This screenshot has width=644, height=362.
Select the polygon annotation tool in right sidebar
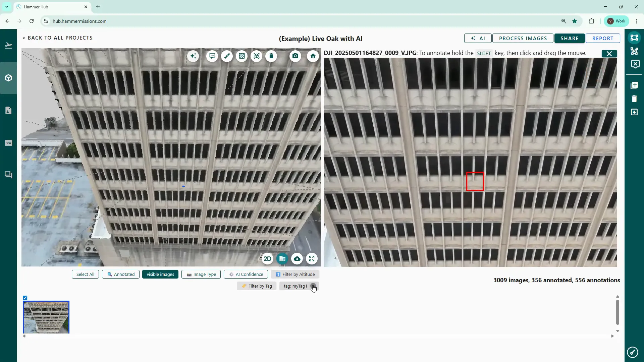634,51
